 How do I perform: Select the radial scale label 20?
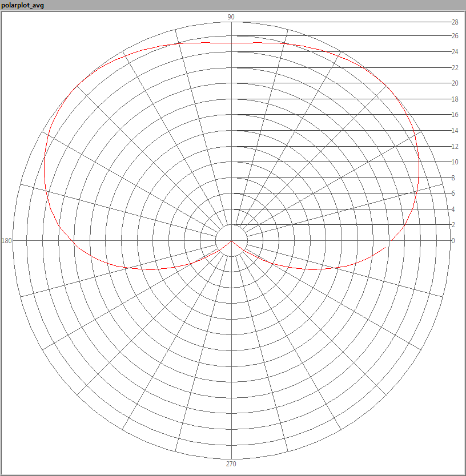pyautogui.click(x=455, y=83)
